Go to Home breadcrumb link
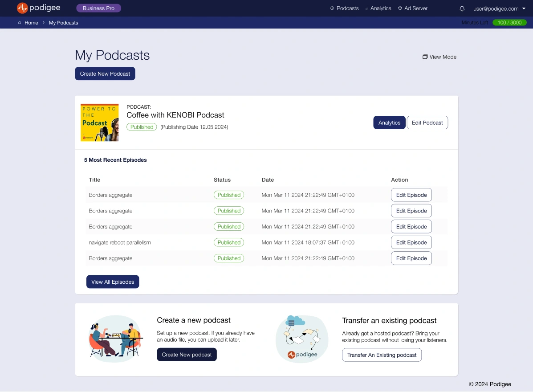This screenshot has height=392, width=533. pos(31,23)
